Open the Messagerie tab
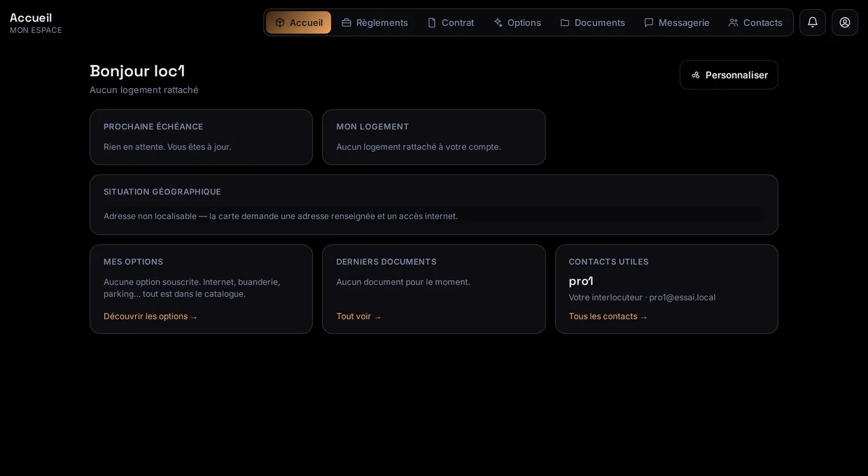Screen dimensions: 868x476 677,22
